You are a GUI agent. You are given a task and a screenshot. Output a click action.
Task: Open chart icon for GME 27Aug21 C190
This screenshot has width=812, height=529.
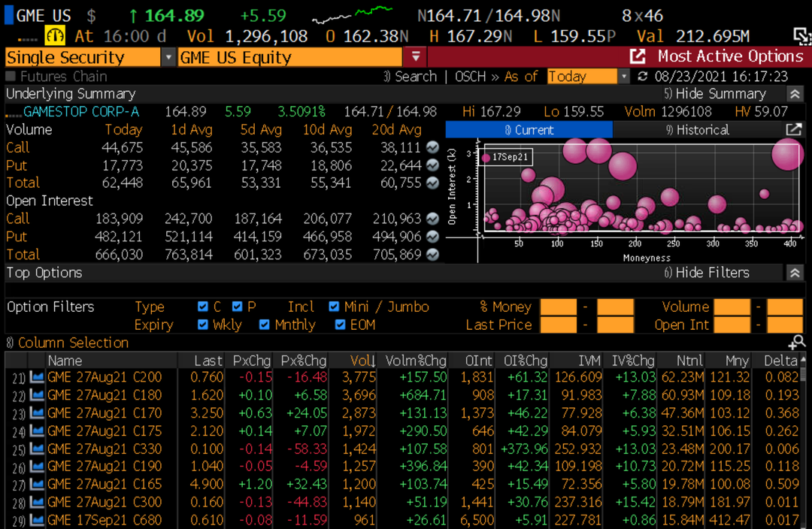tap(36, 467)
